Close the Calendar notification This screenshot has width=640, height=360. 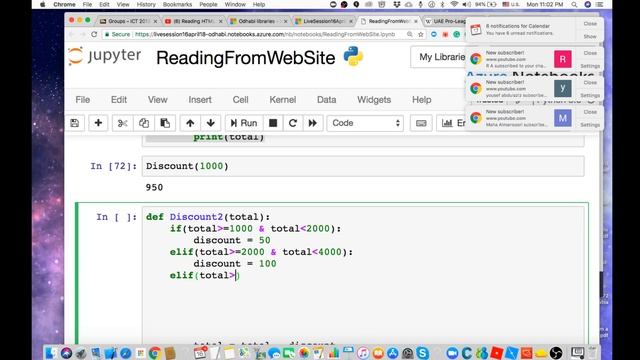tap(590, 24)
